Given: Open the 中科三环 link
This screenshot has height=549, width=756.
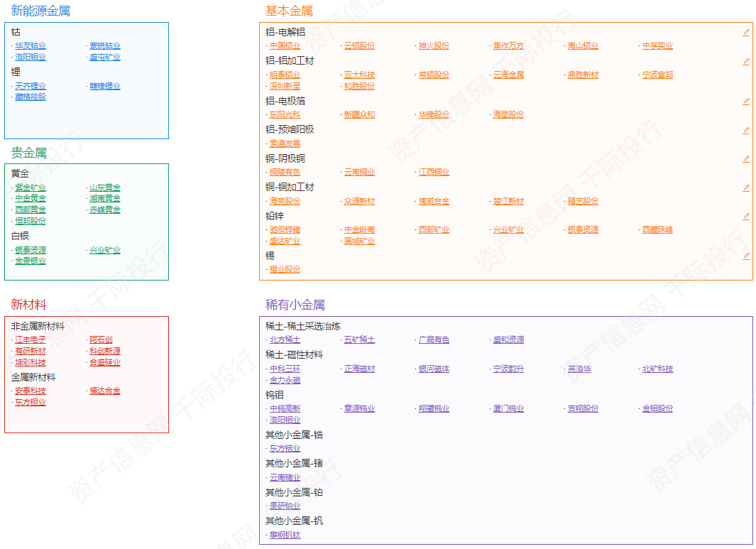Looking at the screenshot, I should (x=285, y=369).
